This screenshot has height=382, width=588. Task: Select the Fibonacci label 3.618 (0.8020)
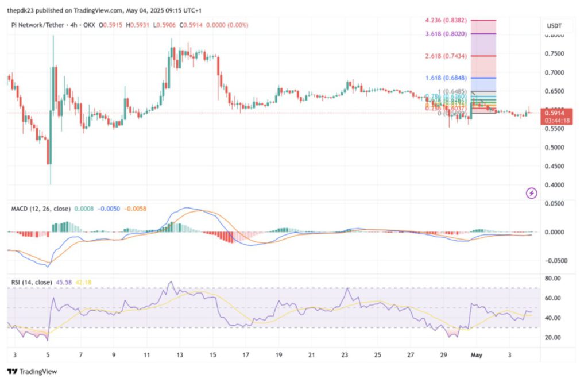click(446, 34)
